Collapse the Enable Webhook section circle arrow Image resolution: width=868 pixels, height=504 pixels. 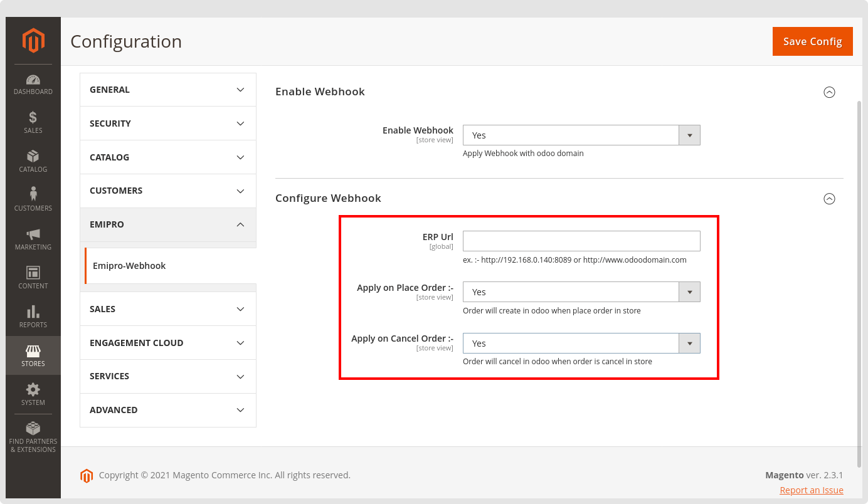coord(829,92)
